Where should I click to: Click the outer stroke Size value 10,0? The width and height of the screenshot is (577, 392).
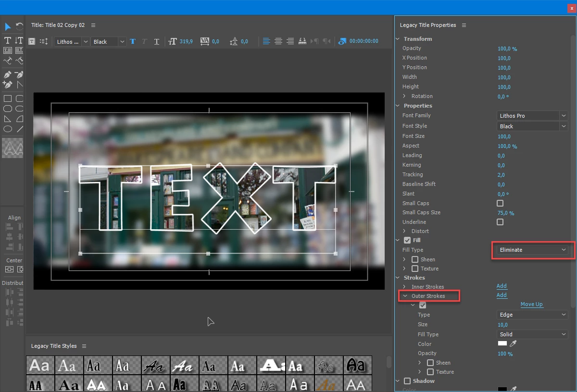coord(503,325)
